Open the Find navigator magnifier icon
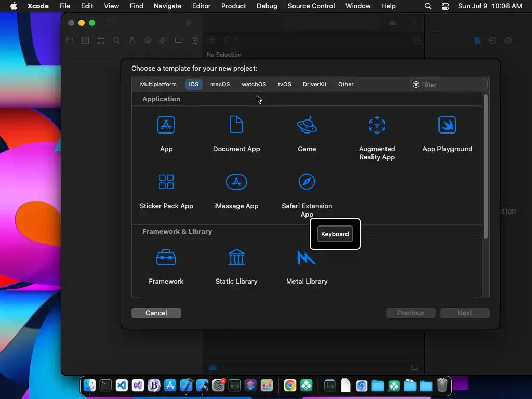 click(x=116, y=41)
